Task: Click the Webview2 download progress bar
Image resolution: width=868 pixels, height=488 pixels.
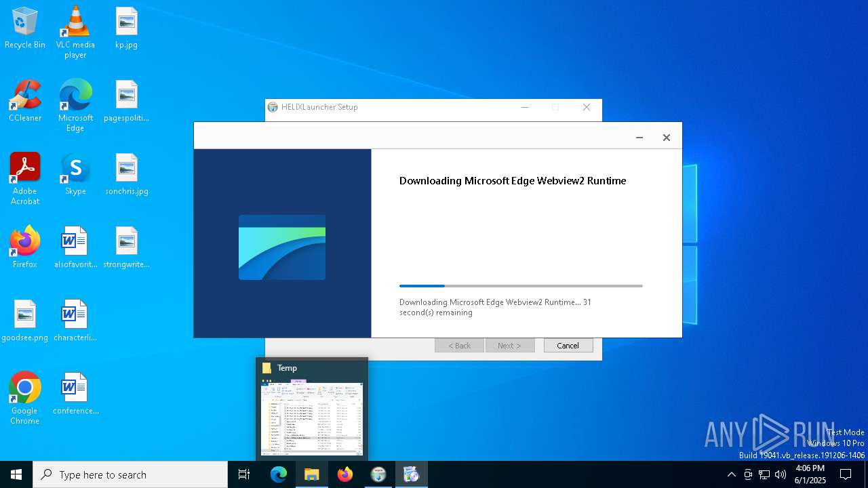Action: point(521,286)
